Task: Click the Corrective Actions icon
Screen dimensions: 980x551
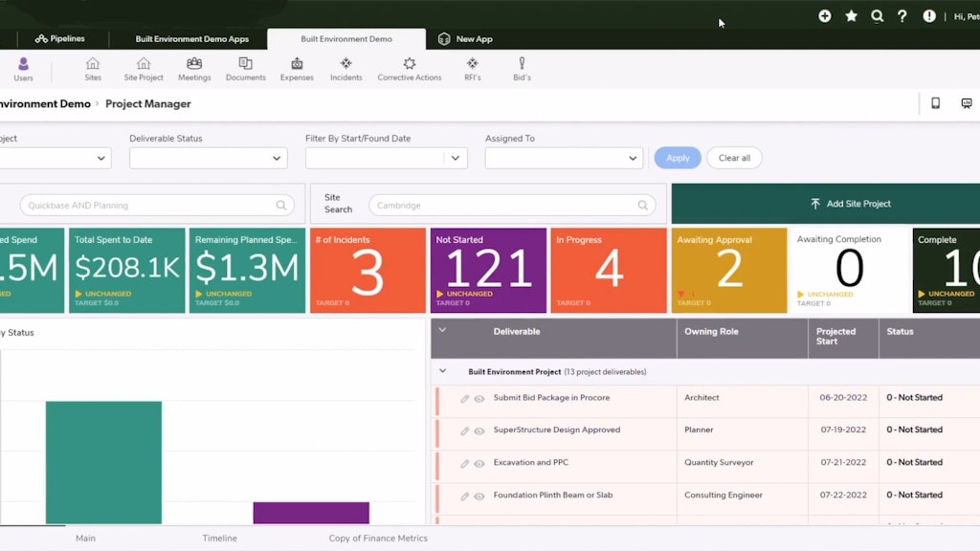Action: pos(409,67)
